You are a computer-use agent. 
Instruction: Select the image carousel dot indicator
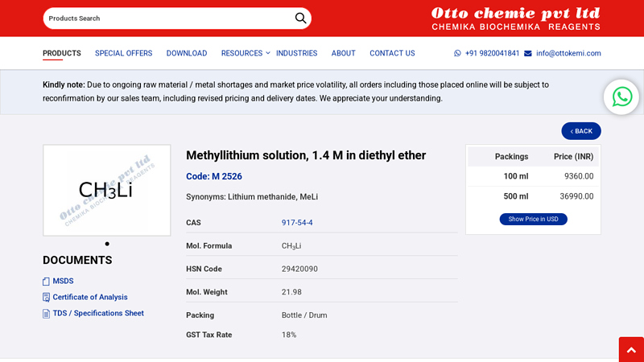pyautogui.click(x=107, y=244)
